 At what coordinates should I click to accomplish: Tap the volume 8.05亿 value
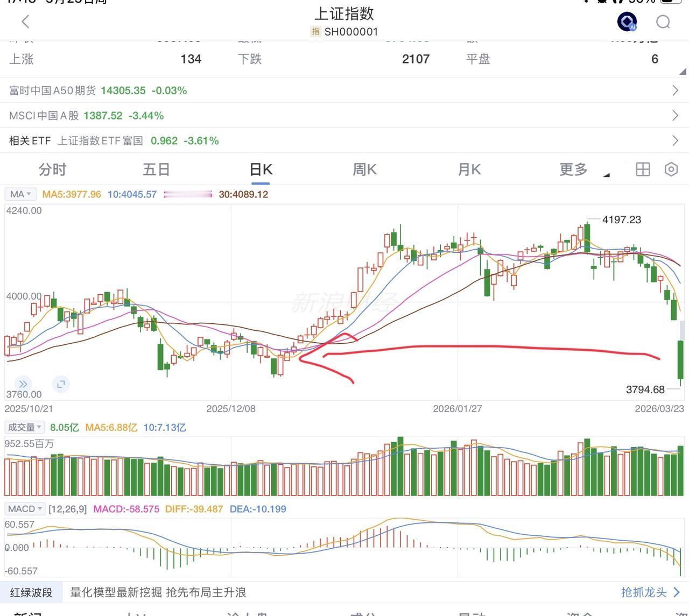64,428
